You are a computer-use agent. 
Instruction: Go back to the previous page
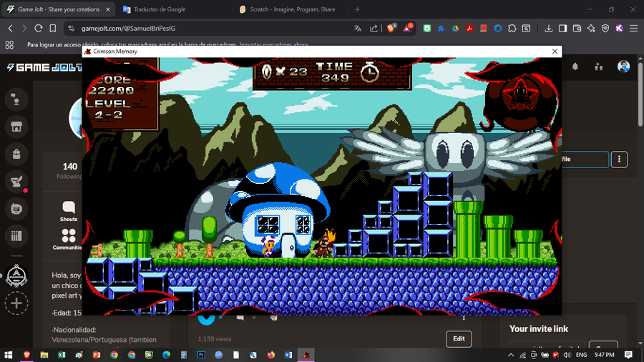(11, 29)
